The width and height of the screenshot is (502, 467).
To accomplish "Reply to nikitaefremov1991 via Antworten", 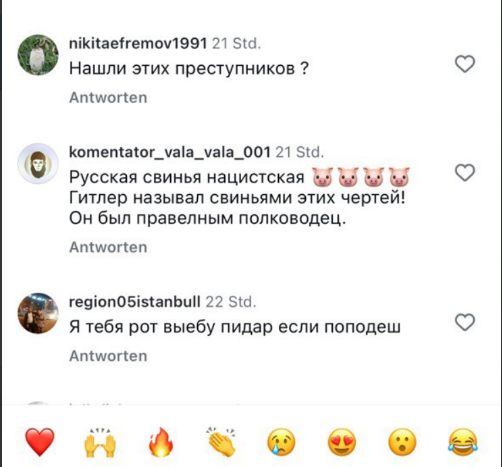I will coord(108,98).
